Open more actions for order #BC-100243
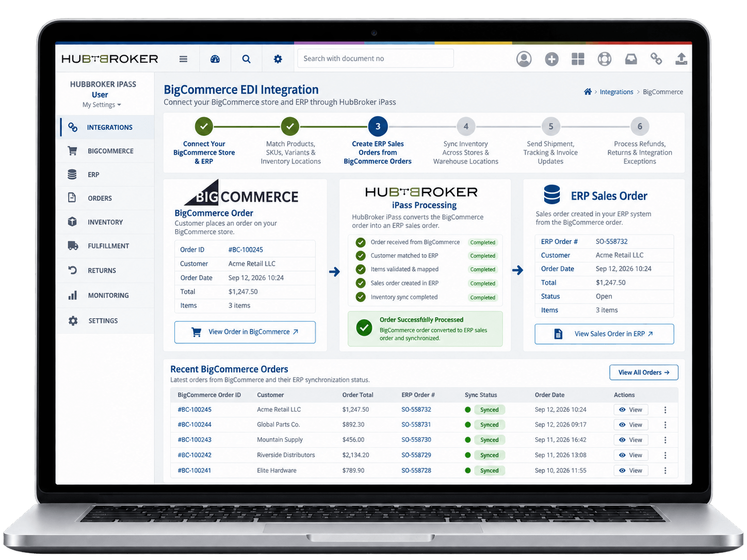The width and height of the screenshot is (747, 560). 665,440
